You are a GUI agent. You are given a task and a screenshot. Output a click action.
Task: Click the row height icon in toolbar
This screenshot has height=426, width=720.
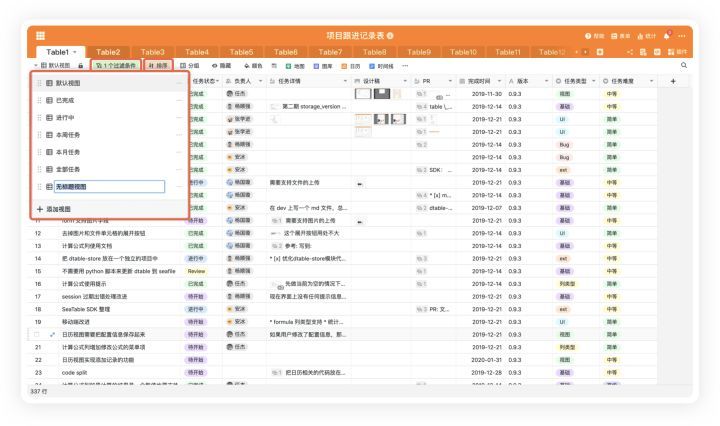point(274,66)
